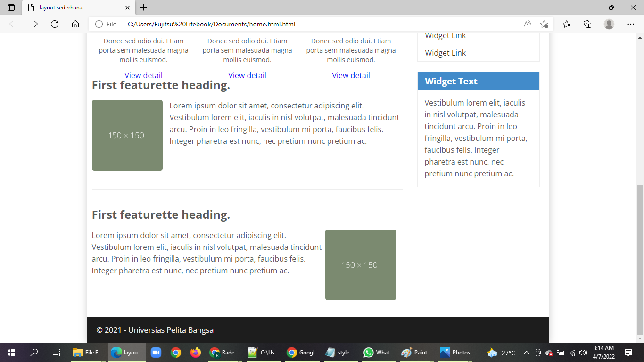Click the first View detail link

[143, 75]
